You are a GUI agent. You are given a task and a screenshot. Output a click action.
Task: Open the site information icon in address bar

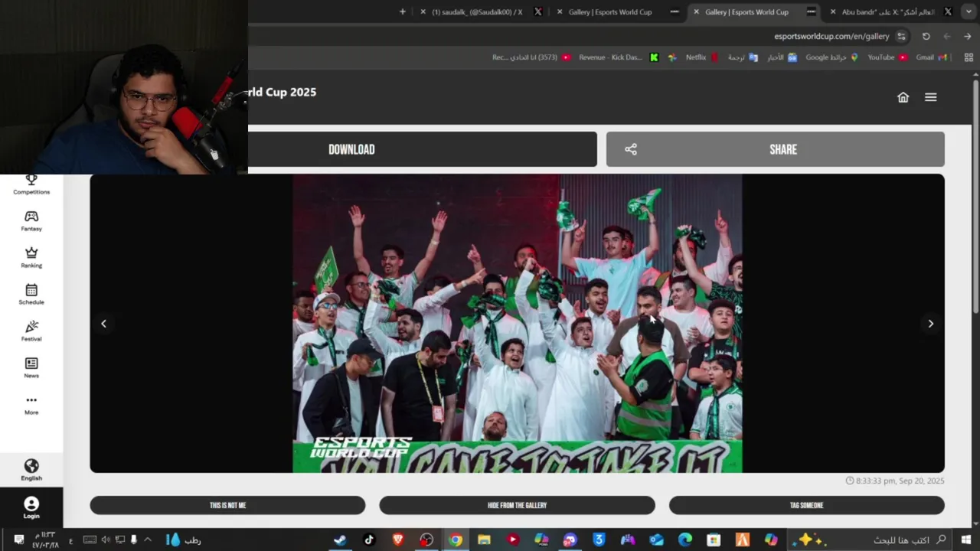902,36
